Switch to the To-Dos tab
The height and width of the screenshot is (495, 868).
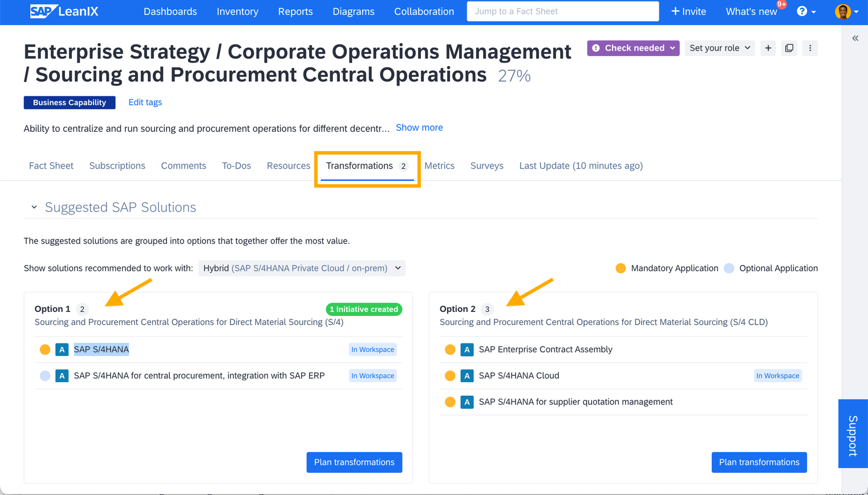pos(236,166)
